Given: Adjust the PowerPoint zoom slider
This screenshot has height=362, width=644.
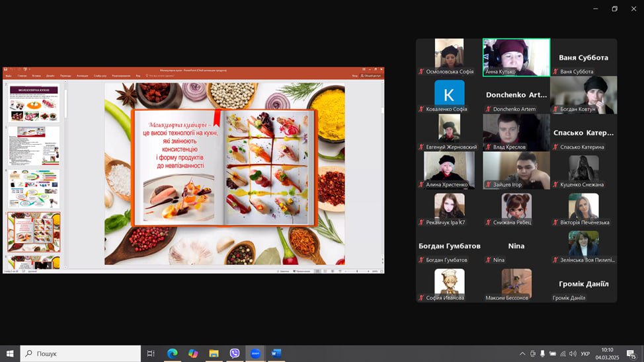Looking at the screenshot, I should coord(357,271).
